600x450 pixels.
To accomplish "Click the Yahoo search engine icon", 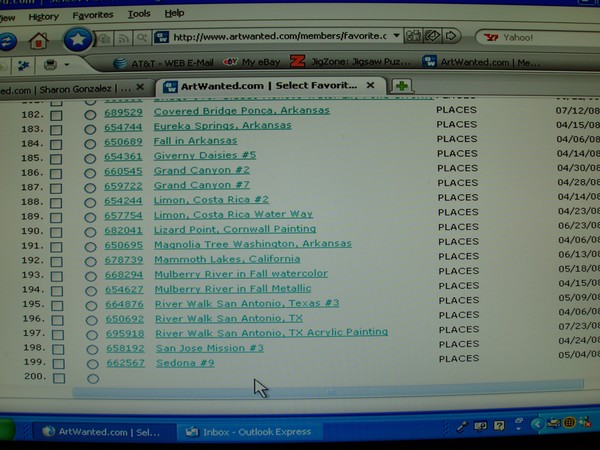I will coord(491,38).
